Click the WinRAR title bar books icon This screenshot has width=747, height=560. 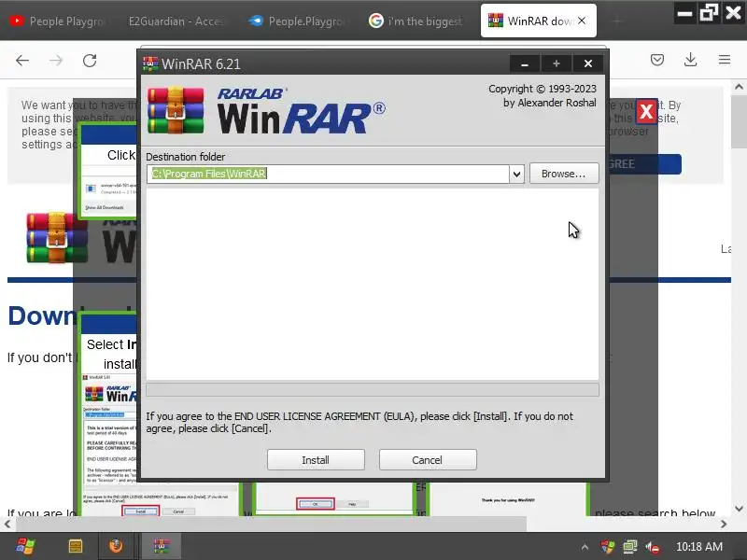[x=150, y=63]
